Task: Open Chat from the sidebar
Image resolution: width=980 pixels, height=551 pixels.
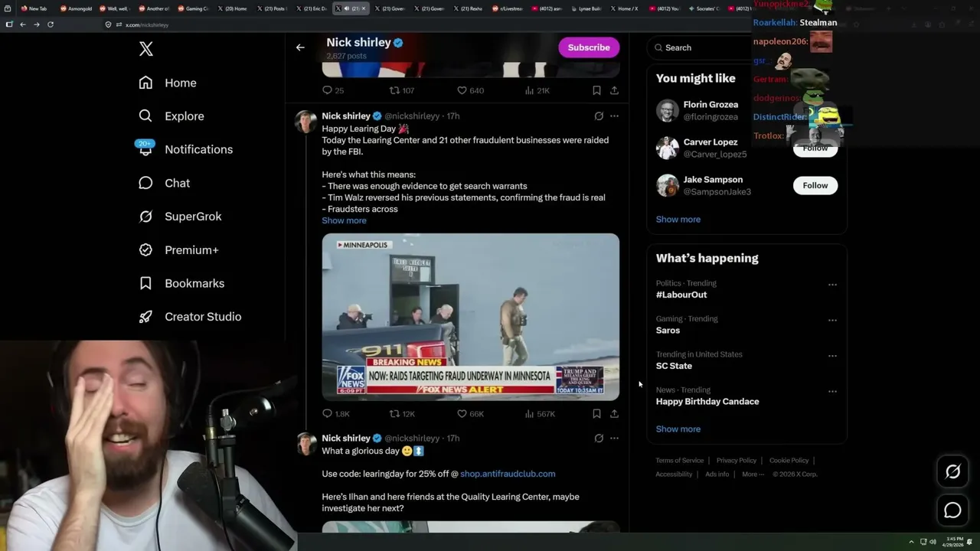Action: 164,183
